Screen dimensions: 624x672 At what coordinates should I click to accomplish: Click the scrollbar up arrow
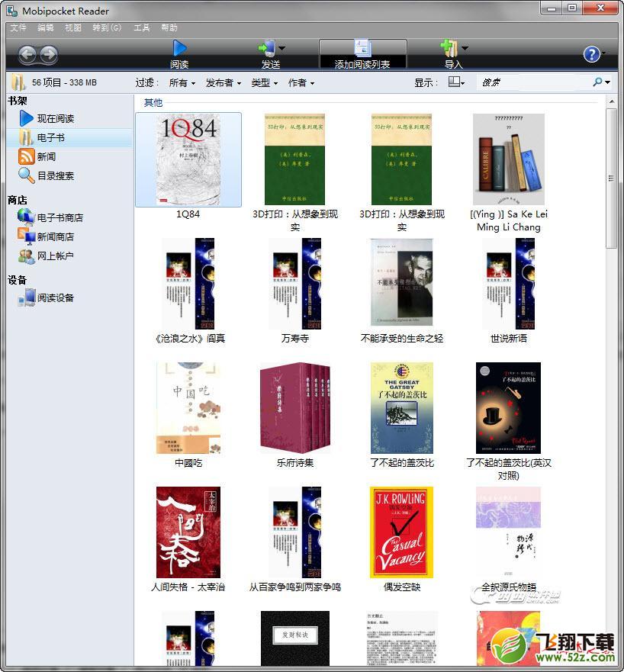point(612,101)
